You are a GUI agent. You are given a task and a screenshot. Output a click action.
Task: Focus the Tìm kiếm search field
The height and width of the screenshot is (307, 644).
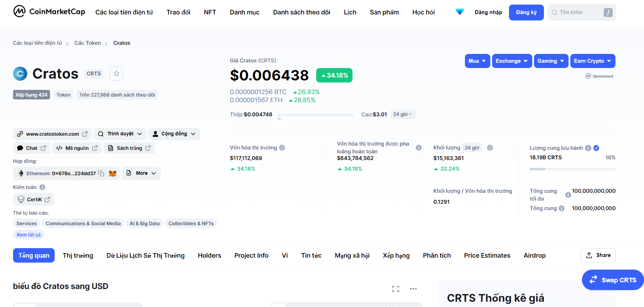(x=578, y=12)
